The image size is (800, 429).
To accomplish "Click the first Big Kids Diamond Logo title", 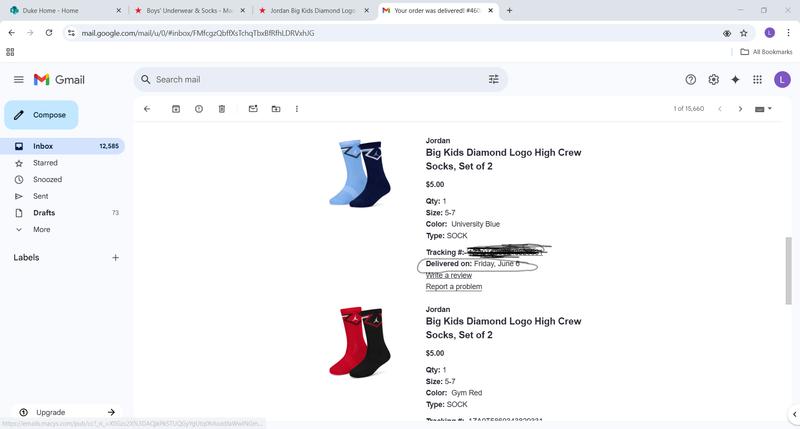I will click(503, 159).
